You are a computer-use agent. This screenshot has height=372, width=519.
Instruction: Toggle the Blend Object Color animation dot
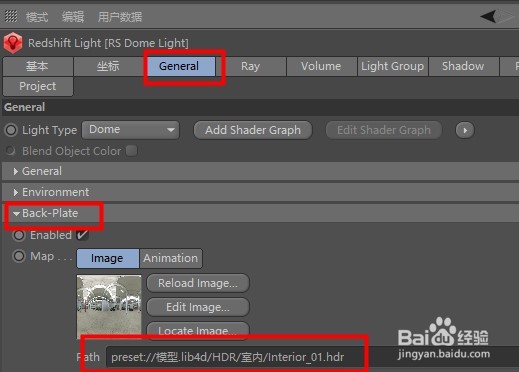(11, 151)
